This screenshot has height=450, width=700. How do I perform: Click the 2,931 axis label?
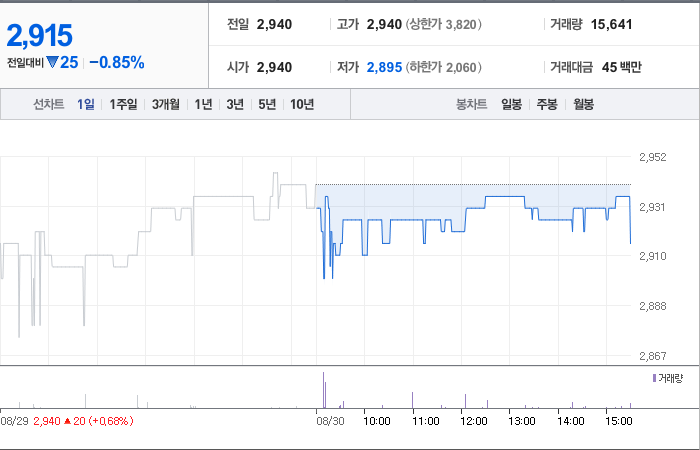(653, 207)
